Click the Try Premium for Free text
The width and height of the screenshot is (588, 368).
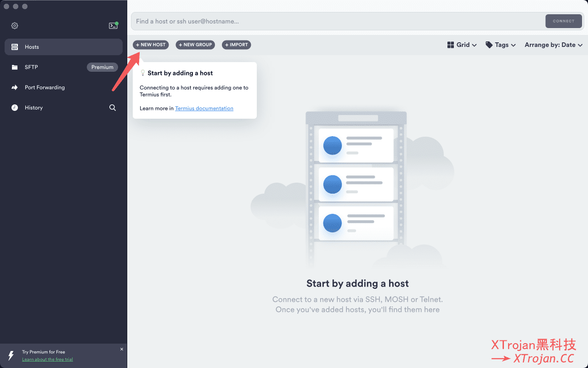click(x=44, y=352)
